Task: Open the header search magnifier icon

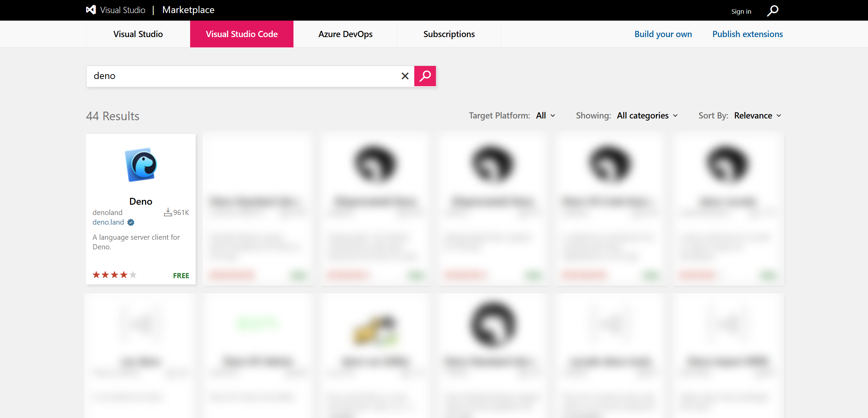Action: coord(773,11)
